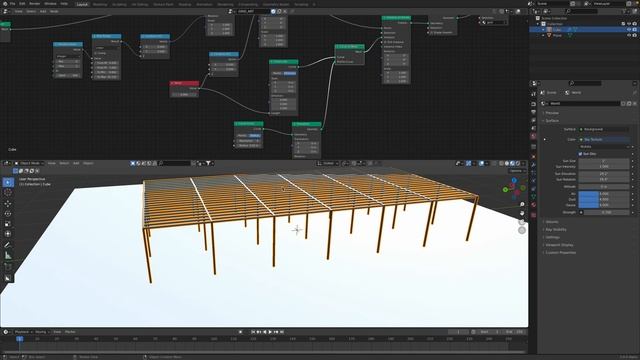The width and height of the screenshot is (640, 360).
Task: Toggle the Sun Disc checkbox
Action: click(x=580, y=154)
